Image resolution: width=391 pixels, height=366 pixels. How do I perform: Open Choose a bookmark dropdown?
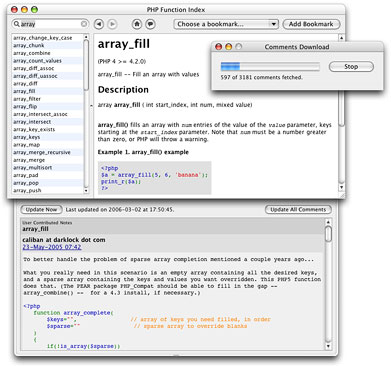[x=226, y=24]
